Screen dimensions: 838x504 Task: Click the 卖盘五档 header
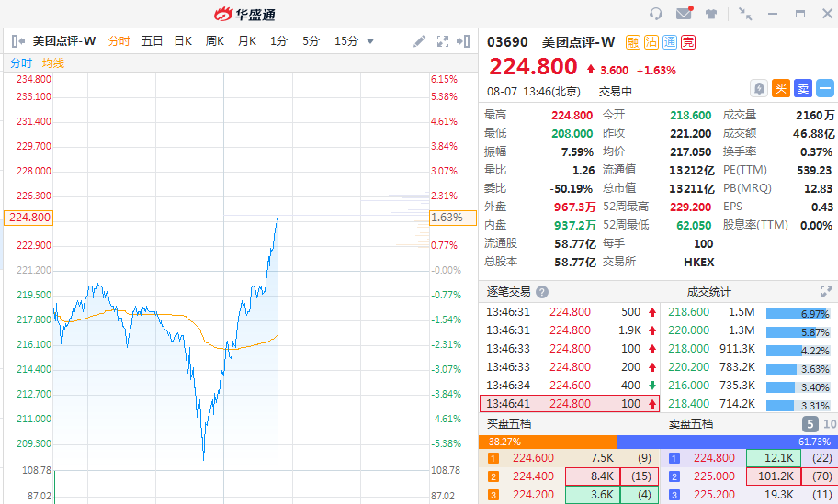point(690,424)
